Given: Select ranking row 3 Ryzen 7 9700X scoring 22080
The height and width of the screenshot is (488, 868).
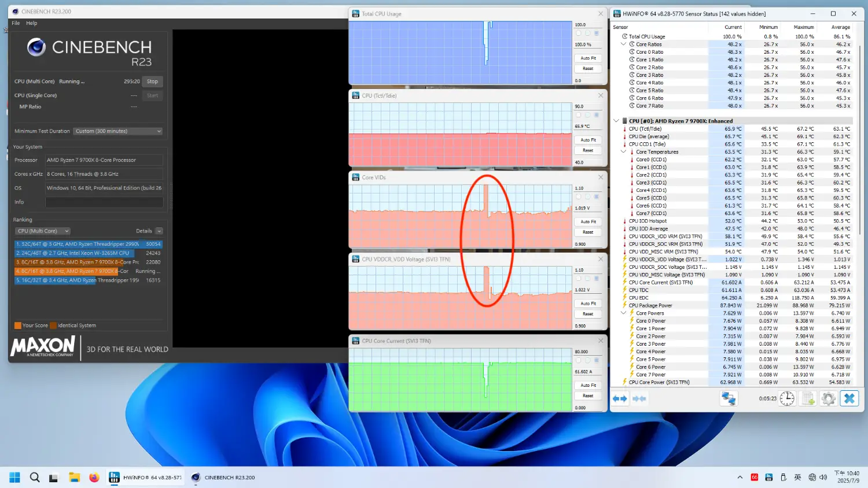Looking at the screenshot, I should click(x=88, y=262).
